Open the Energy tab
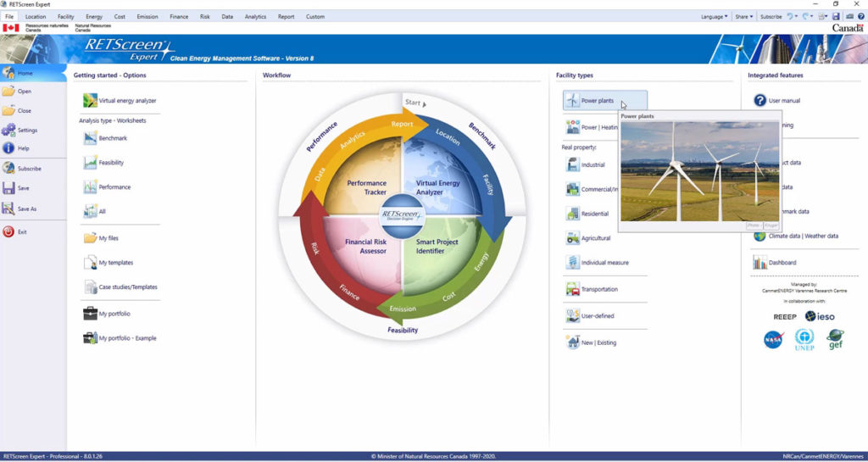This screenshot has height=462, width=868. (x=94, y=17)
